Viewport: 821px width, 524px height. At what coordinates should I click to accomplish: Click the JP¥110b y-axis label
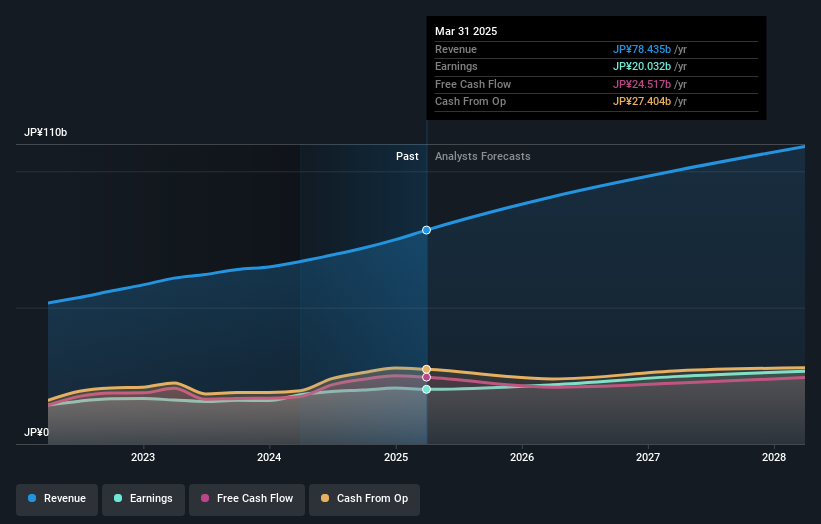(x=46, y=132)
